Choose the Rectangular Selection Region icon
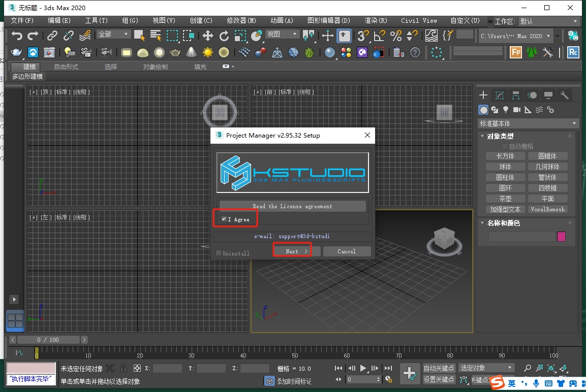This screenshot has height=392, width=586. point(172,36)
